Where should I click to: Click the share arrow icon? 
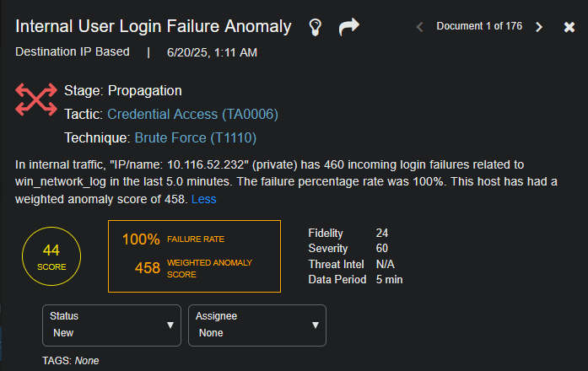coord(348,27)
